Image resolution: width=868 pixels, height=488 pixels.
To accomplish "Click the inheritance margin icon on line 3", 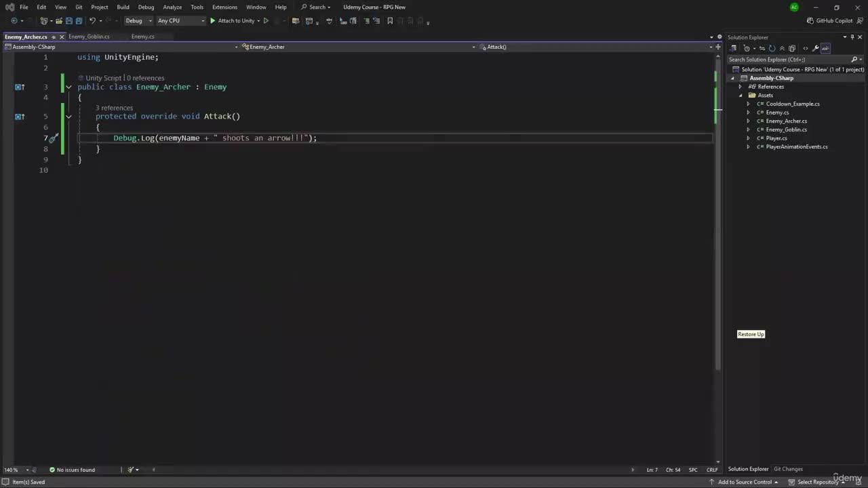I will [20, 87].
